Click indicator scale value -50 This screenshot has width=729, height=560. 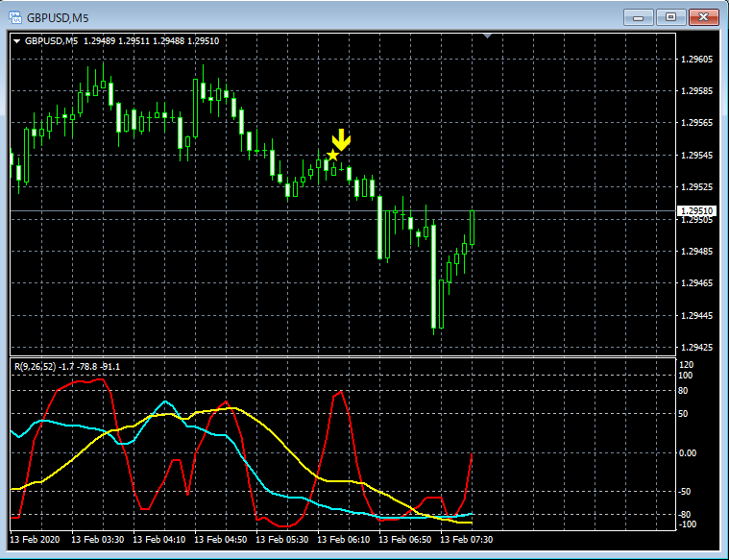coord(685,492)
